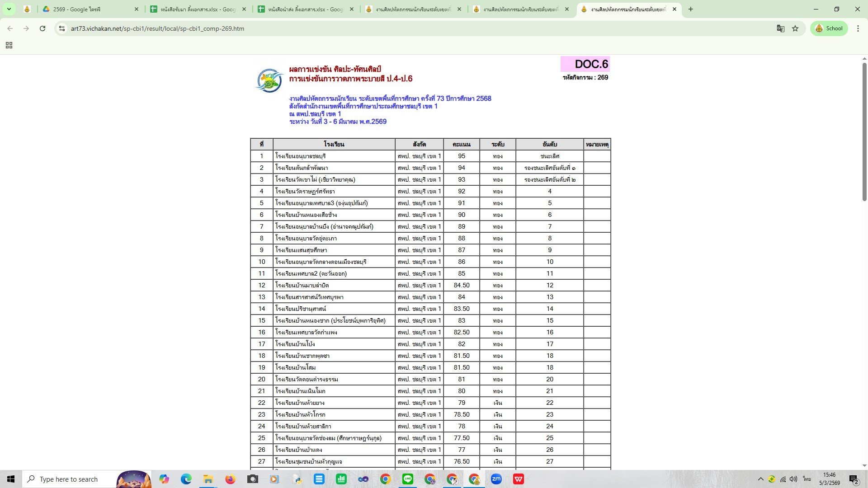Reload the page with refresh icon
Viewport: 868px width, 488px height.
(42, 28)
